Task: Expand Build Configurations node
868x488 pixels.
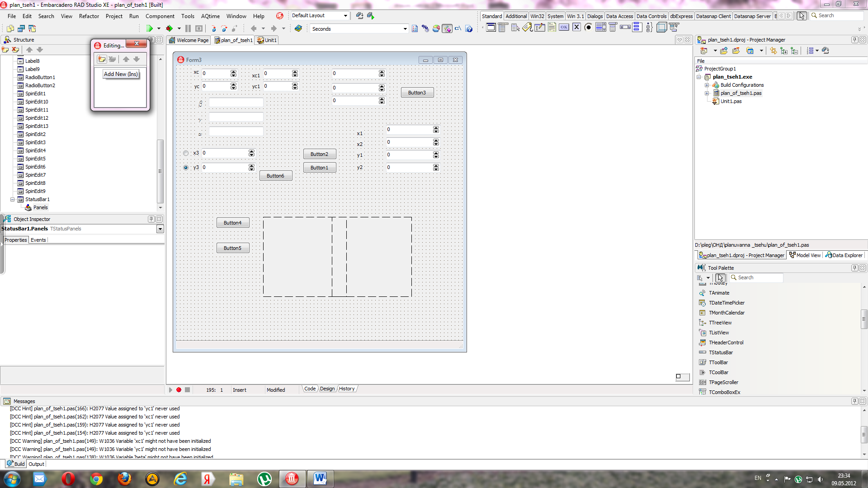Action: coord(707,85)
